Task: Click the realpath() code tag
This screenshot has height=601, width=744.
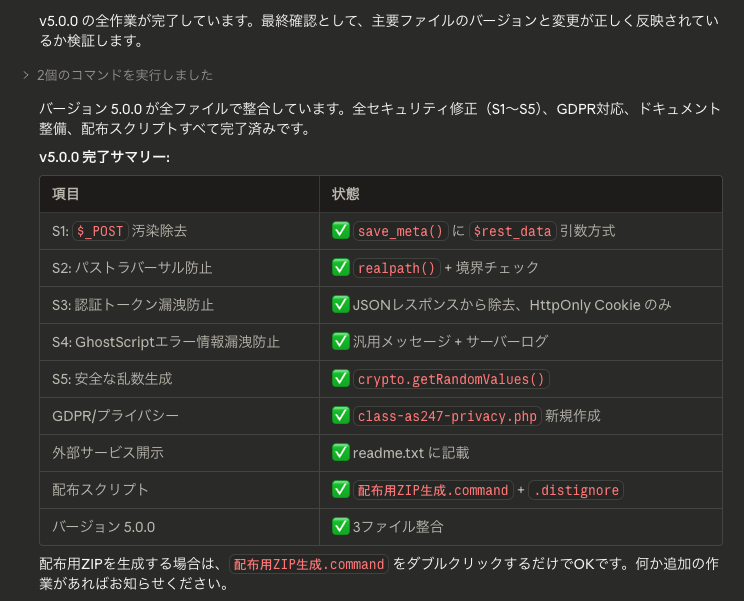Action: [397, 268]
